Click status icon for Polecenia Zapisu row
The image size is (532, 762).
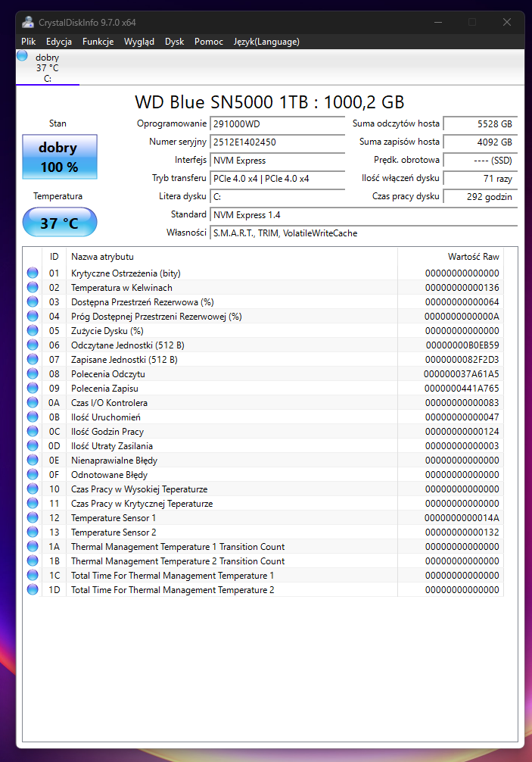[x=33, y=389]
